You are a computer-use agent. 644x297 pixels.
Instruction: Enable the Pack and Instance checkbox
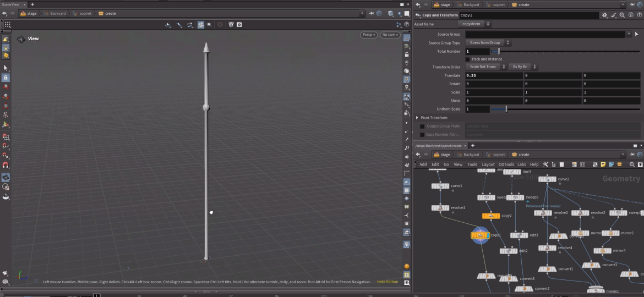point(468,59)
